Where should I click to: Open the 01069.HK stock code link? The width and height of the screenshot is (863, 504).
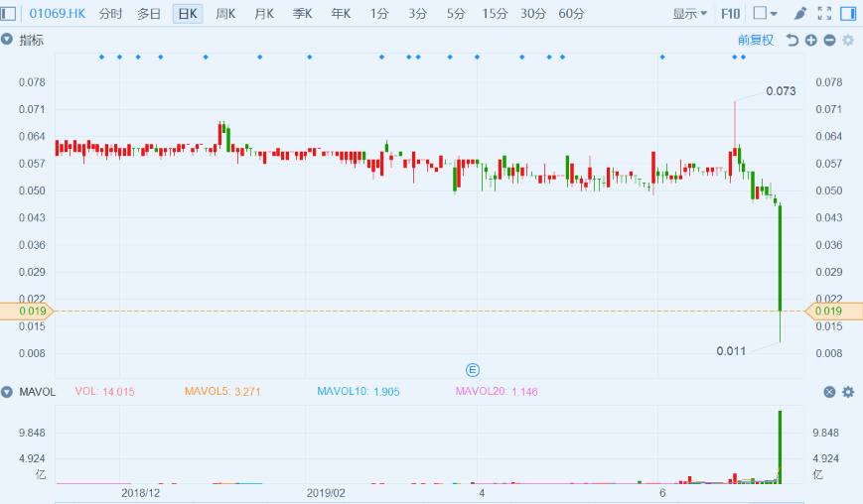58,13
